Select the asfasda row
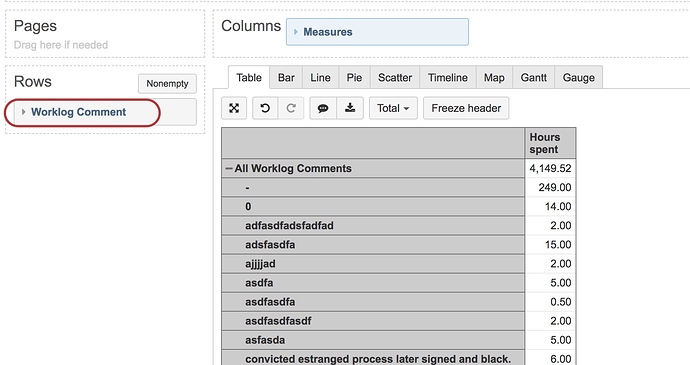Viewport: 690px width, 365px height. [x=373, y=340]
